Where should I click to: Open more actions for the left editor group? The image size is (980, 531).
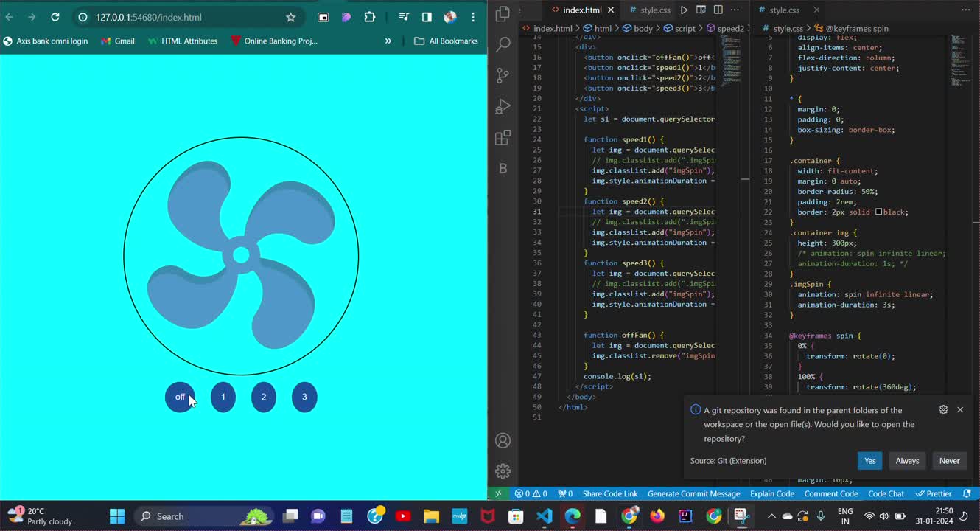735,10
